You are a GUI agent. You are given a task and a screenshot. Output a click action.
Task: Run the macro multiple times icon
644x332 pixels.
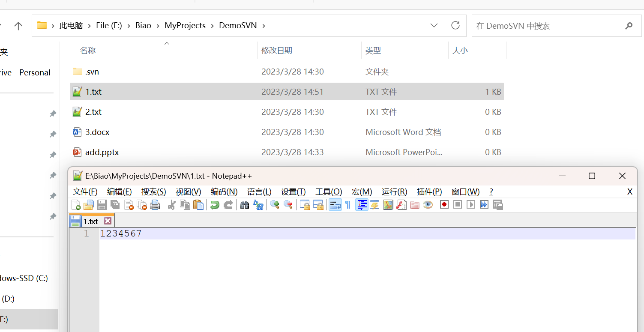484,205
